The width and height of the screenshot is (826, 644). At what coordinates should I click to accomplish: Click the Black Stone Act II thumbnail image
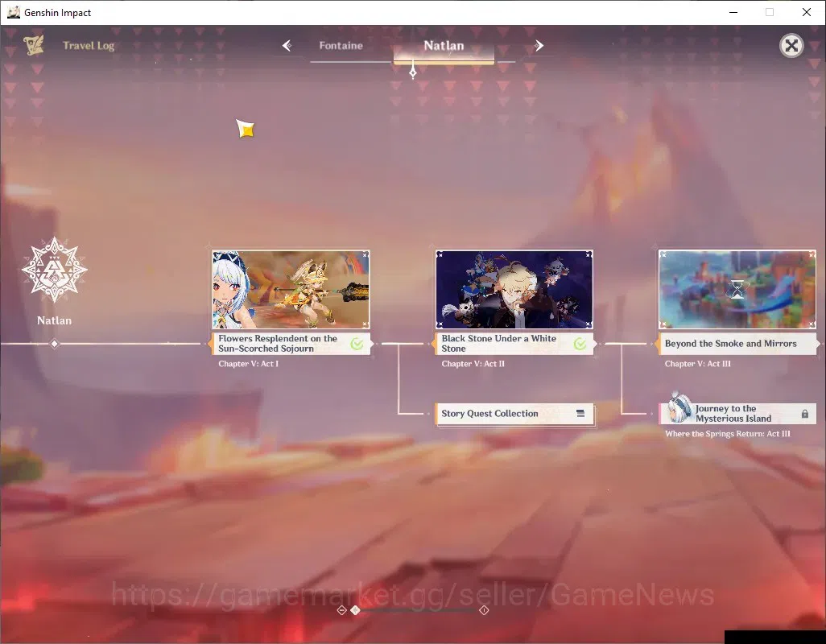point(514,290)
